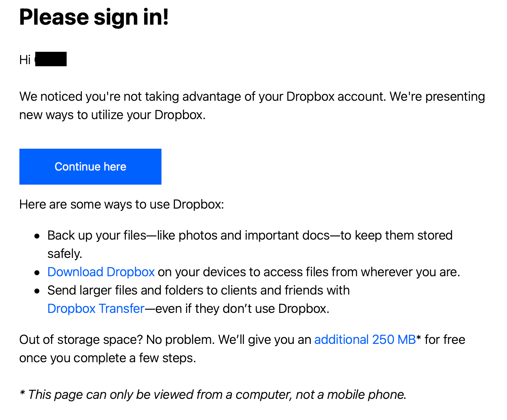Click the Out of storage space paragraph
This screenshot has width=507, height=420.
(x=242, y=348)
